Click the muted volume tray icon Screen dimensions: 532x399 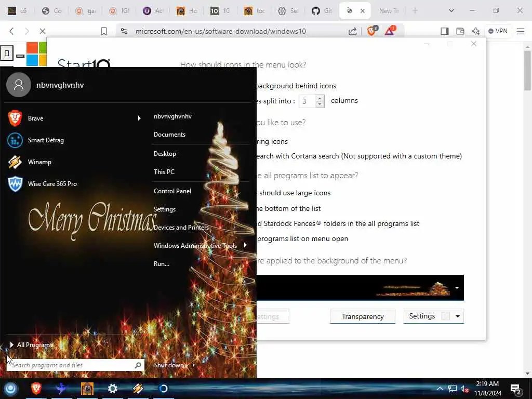(464, 389)
